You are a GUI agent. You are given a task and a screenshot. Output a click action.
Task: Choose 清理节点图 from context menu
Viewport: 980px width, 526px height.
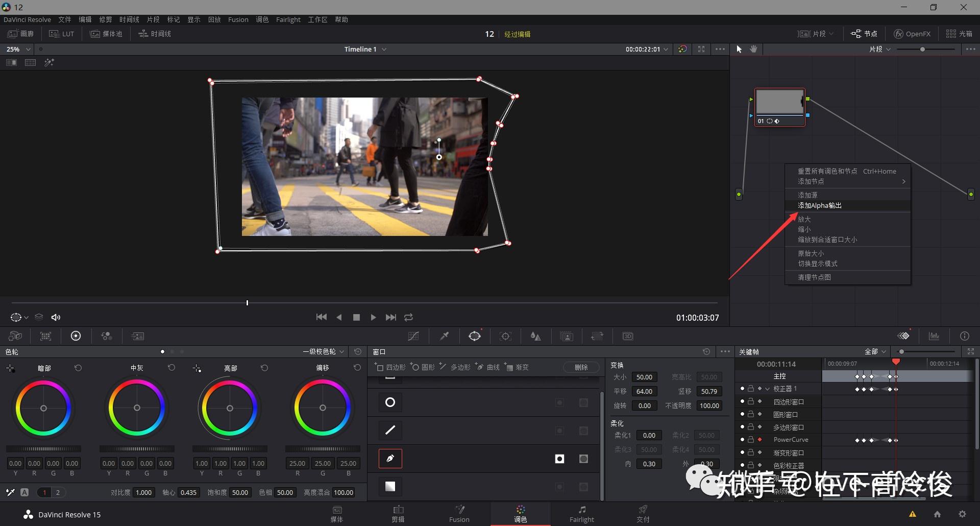click(x=848, y=277)
